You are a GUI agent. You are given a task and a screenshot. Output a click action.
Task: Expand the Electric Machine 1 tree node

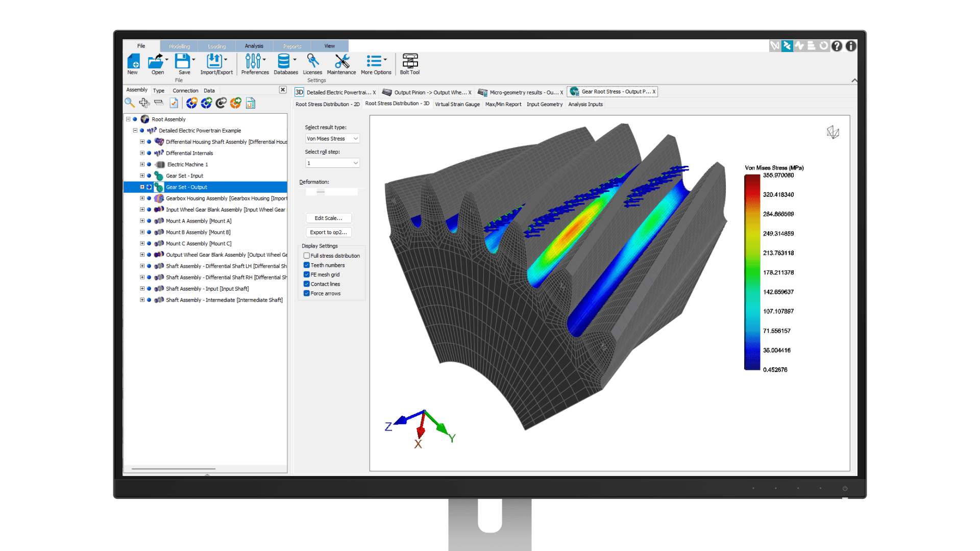142,164
